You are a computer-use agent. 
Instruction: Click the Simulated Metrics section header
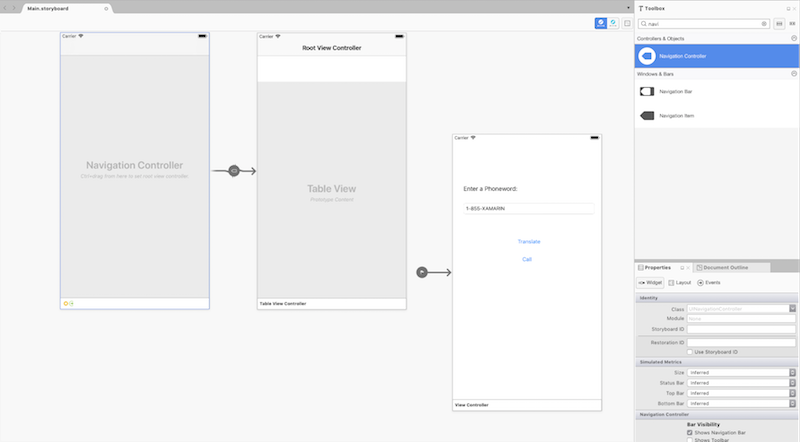coord(716,362)
